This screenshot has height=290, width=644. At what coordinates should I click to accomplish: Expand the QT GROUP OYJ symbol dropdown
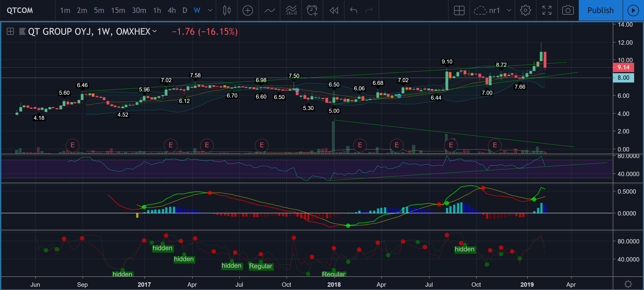(x=155, y=31)
